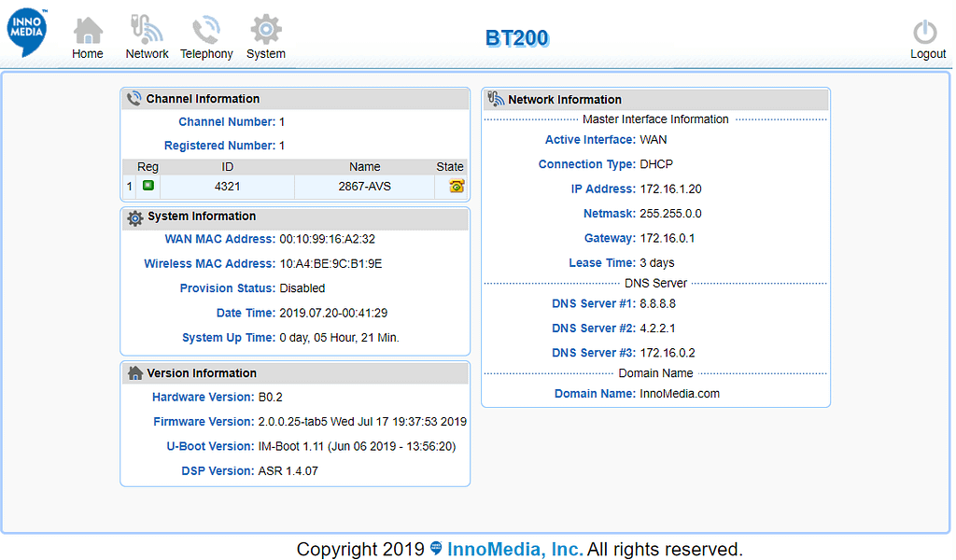Click the InnoMedia logo in the header
This screenshot has width=956, height=560.
(x=27, y=32)
